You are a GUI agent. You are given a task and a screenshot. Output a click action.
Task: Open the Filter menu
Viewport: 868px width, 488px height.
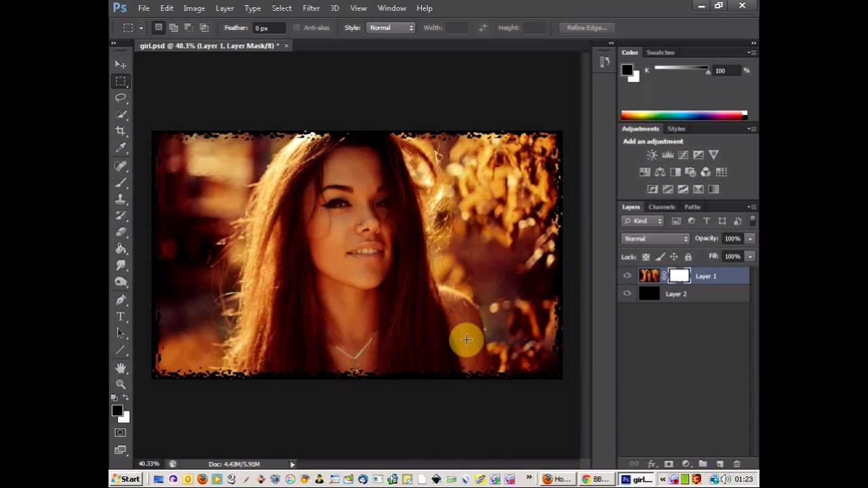click(311, 8)
